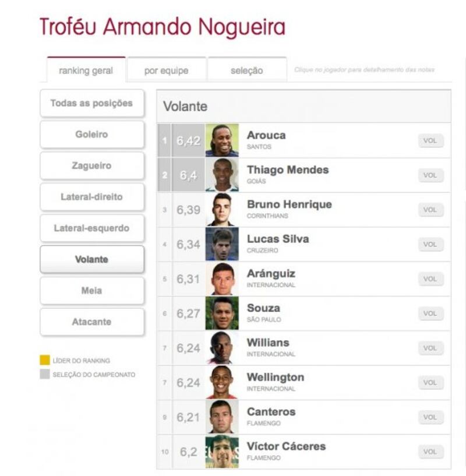Open the seleção tab
This screenshot has height=476, width=466.
(247, 70)
